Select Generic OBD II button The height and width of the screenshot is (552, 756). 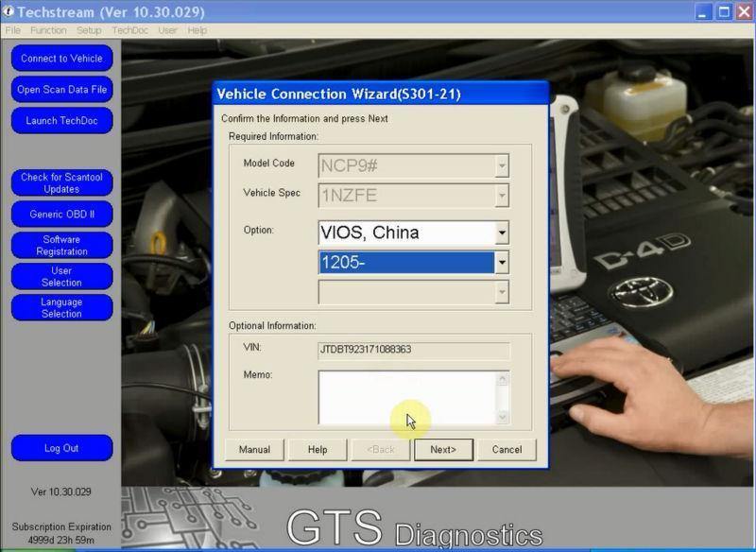[61, 214]
